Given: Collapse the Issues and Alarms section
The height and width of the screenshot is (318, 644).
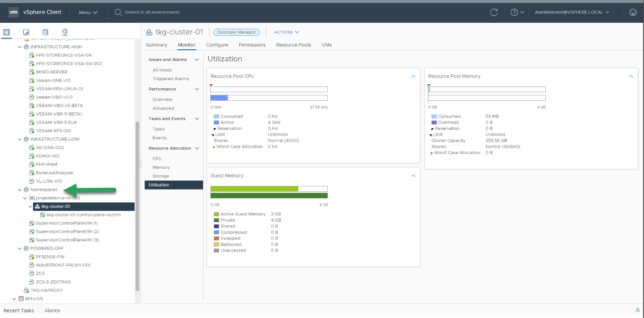Looking at the screenshot, I should click(197, 60).
